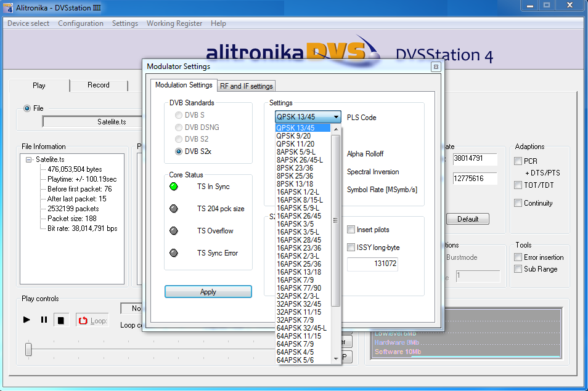Check the ISSY long-byte option
Viewport: 588px width, 391px height.
(x=351, y=248)
